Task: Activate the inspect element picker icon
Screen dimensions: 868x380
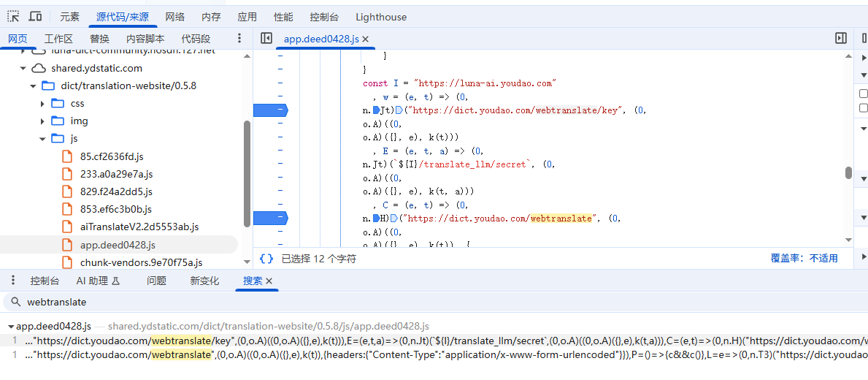Action: [x=13, y=17]
